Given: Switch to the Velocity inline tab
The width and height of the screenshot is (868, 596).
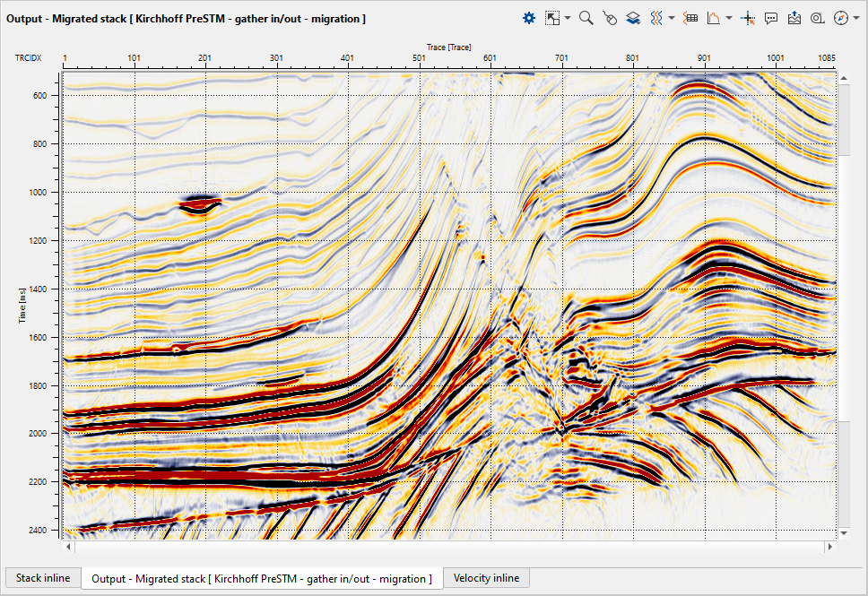Looking at the screenshot, I should point(486,578).
